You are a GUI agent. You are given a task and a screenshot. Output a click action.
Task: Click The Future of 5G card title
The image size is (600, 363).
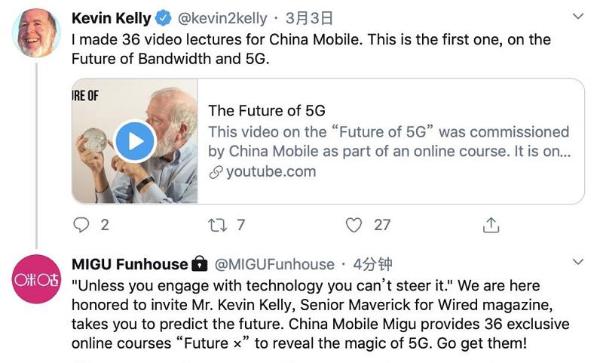tap(267, 111)
